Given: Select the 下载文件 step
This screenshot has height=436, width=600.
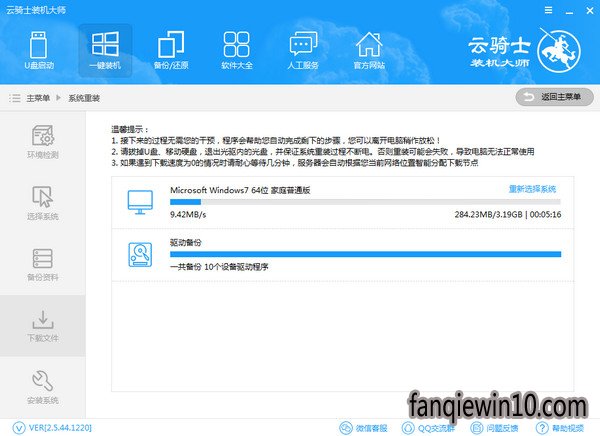Looking at the screenshot, I should pos(43,326).
